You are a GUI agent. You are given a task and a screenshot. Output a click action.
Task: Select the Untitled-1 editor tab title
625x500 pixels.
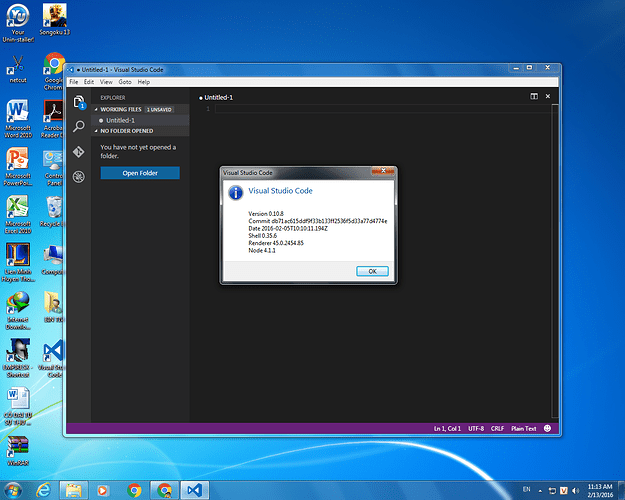tap(218, 97)
